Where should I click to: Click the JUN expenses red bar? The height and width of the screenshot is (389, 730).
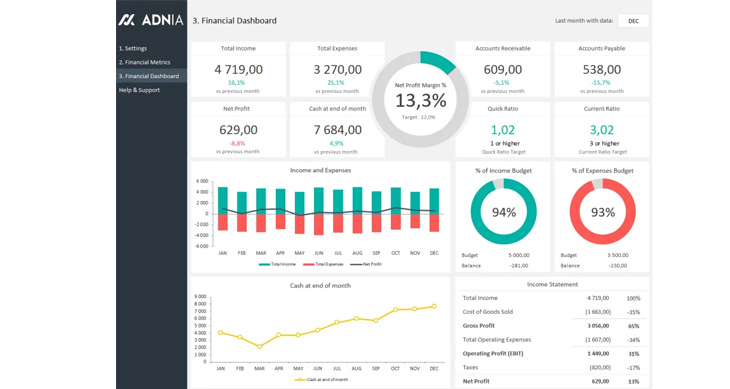click(318, 224)
